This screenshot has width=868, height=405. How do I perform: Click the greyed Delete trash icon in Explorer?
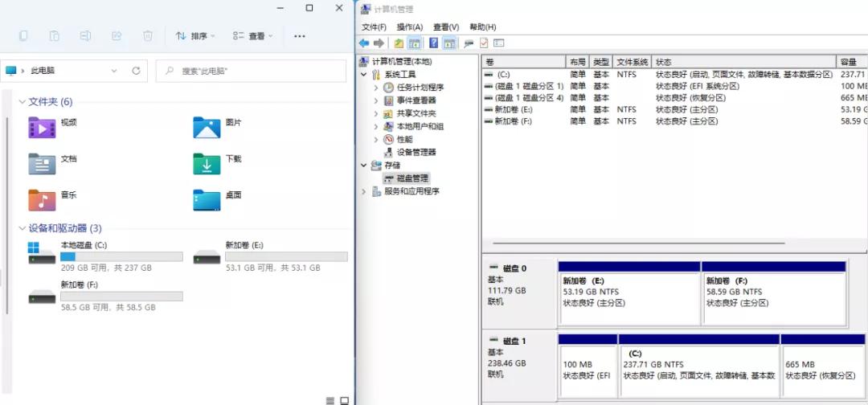[x=148, y=36]
